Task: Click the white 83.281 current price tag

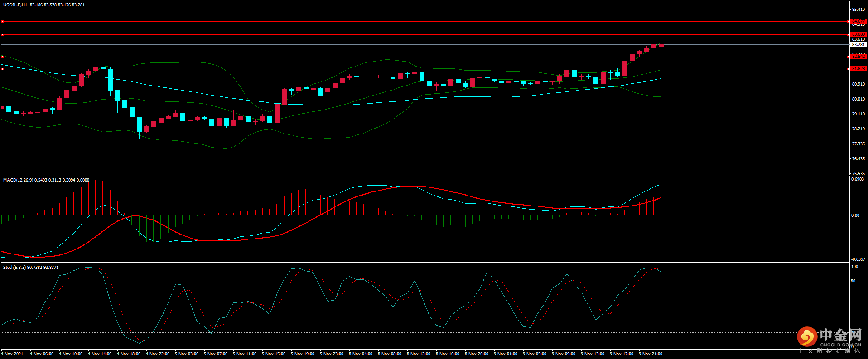Action: (858, 45)
